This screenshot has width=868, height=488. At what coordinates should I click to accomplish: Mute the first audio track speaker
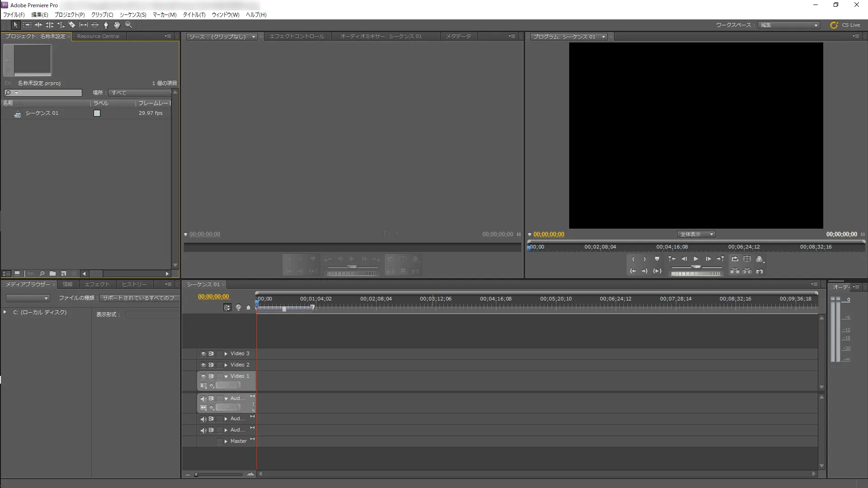[203, 399]
